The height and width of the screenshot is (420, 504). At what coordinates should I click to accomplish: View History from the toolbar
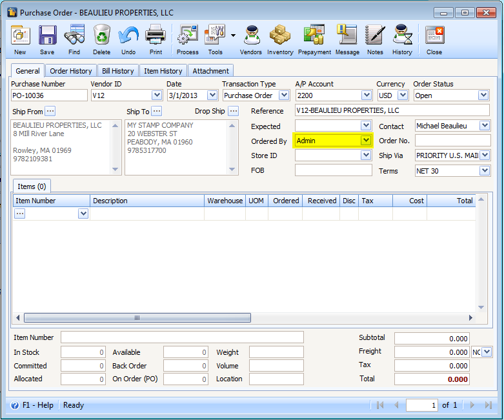pos(402,35)
